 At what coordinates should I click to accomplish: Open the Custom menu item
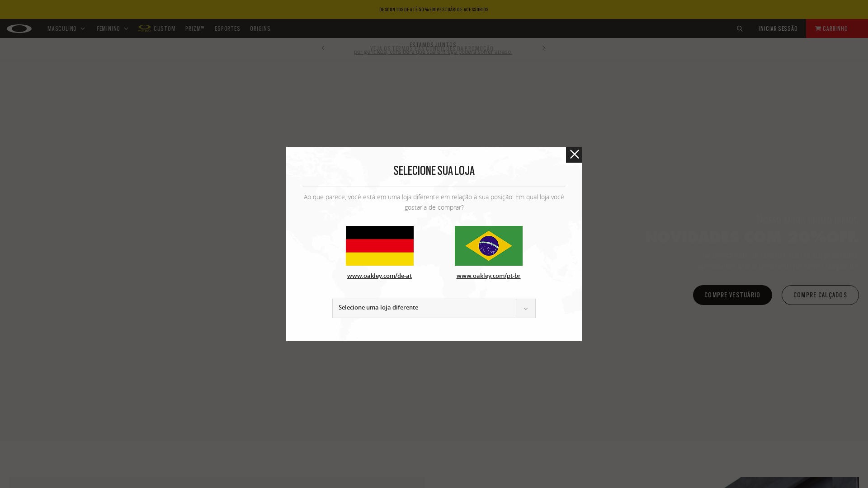(x=157, y=28)
